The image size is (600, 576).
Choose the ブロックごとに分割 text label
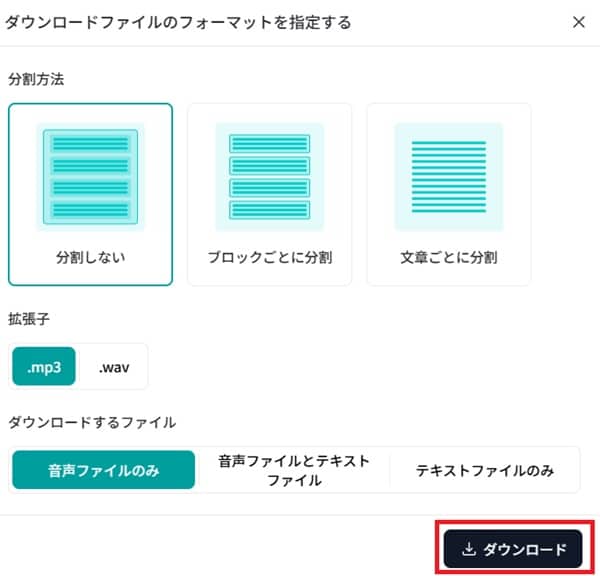[x=269, y=257]
